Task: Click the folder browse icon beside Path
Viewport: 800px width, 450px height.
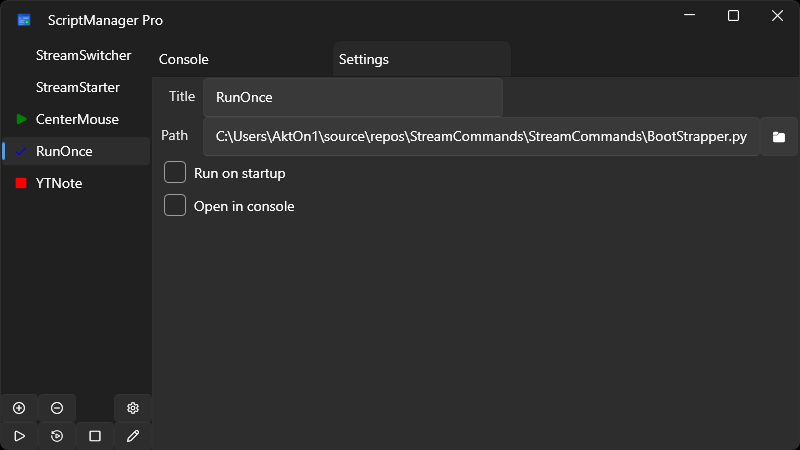Action: pos(779,137)
